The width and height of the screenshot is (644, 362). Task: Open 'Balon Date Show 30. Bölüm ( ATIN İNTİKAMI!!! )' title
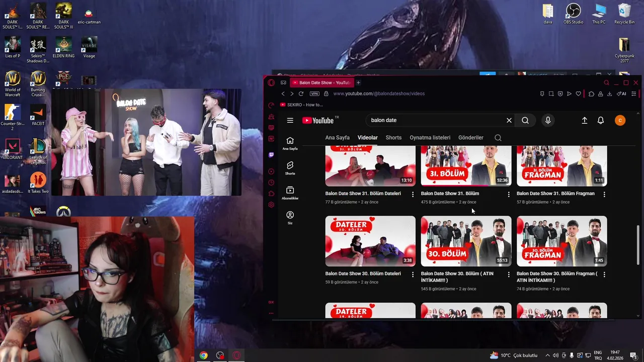pos(457,277)
